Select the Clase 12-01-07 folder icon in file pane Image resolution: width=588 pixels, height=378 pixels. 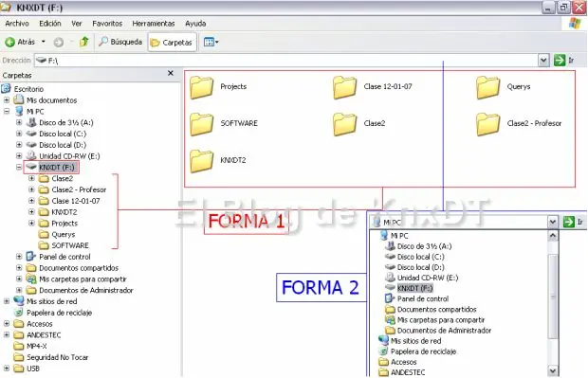click(345, 87)
